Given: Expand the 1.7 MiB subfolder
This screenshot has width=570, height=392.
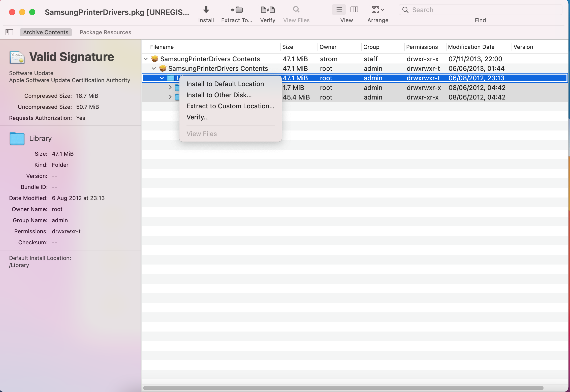Looking at the screenshot, I should (170, 88).
